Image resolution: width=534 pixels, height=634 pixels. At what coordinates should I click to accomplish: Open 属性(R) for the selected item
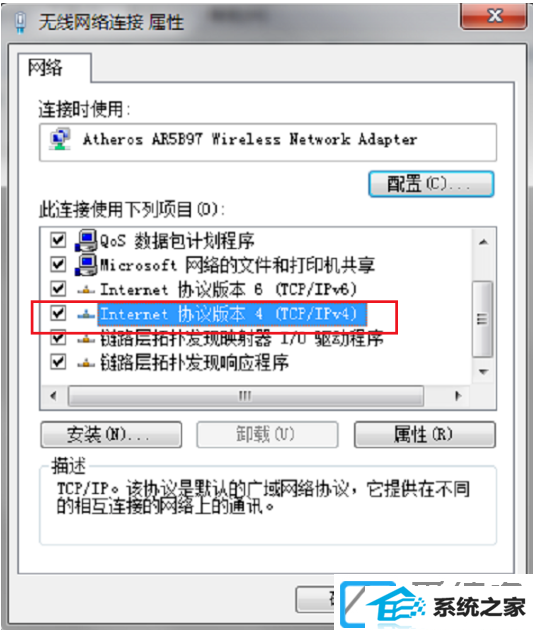coord(424,435)
